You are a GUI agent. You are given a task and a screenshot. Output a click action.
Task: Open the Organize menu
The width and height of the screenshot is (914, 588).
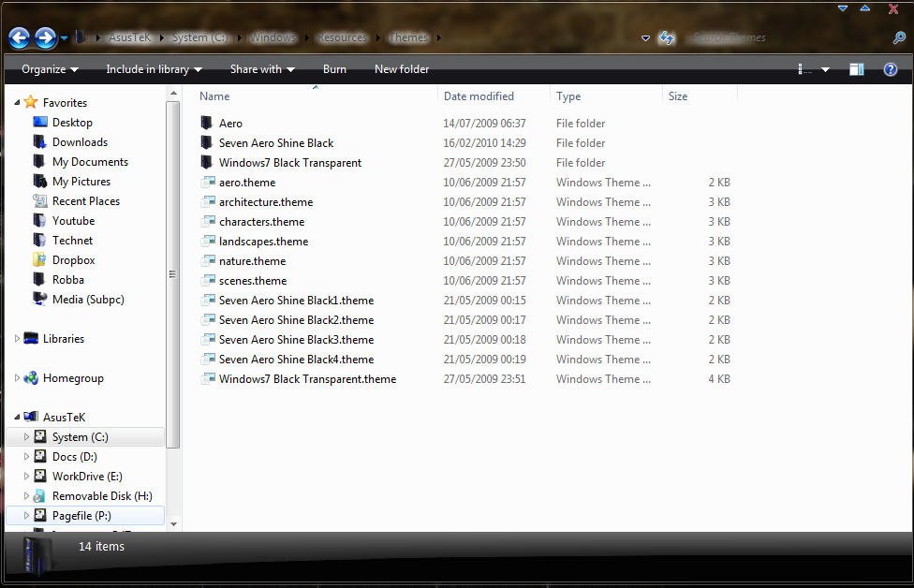[x=50, y=69]
